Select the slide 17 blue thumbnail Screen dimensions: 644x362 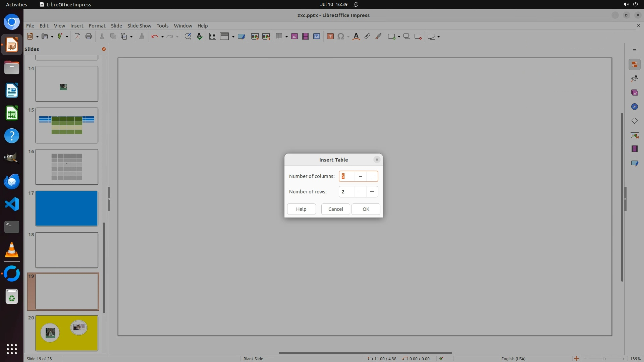pos(67,208)
